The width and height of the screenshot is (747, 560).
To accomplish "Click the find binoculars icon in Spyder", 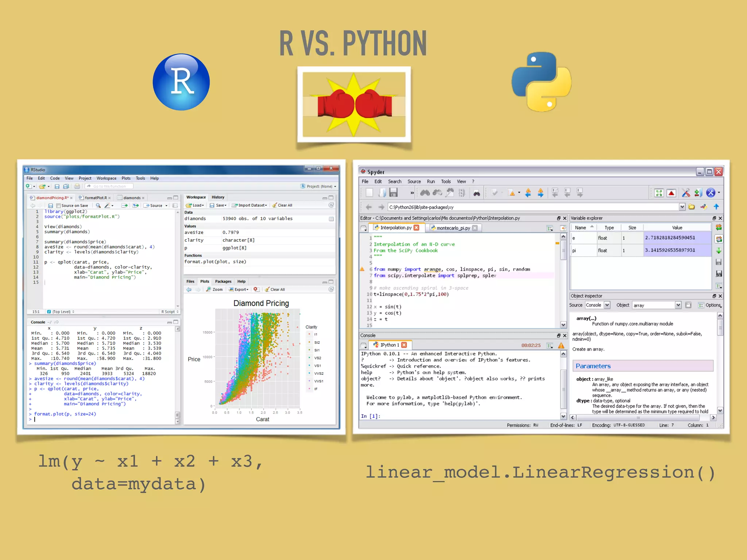I will point(425,192).
